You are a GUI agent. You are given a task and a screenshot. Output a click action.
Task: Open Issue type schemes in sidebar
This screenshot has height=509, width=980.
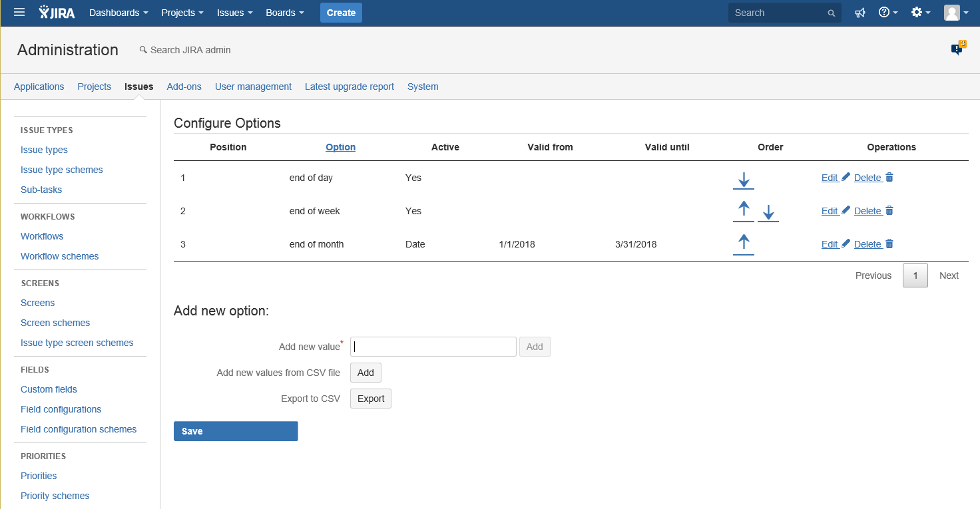coord(62,170)
